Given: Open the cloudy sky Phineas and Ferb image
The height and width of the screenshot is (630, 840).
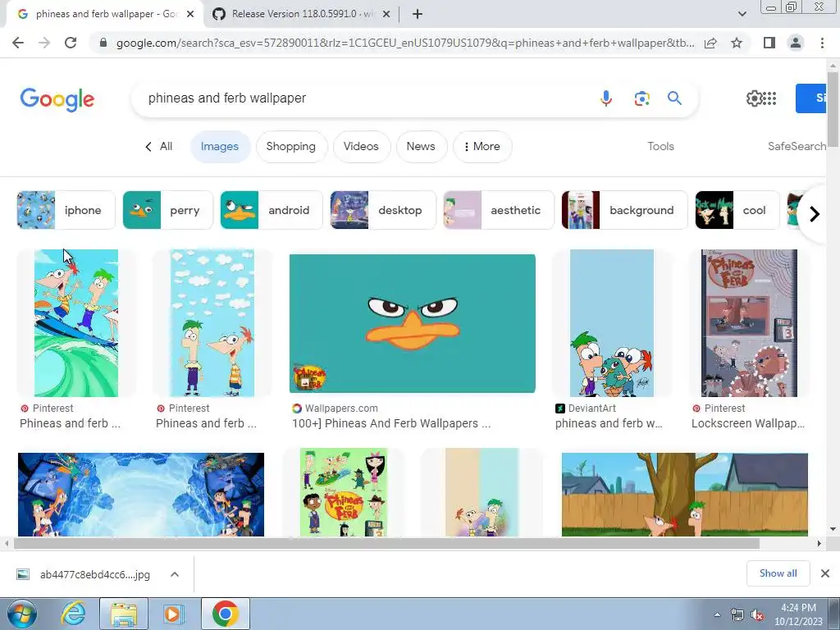Looking at the screenshot, I should (212, 323).
